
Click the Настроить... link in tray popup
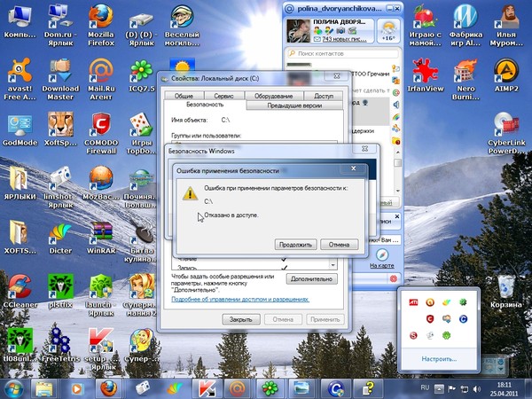click(x=439, y=358)
